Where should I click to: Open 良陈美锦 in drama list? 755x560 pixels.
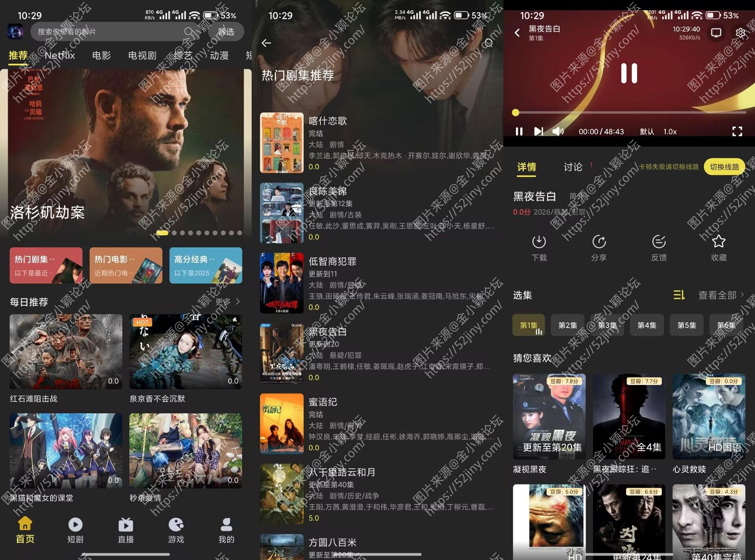pos(377,213)
